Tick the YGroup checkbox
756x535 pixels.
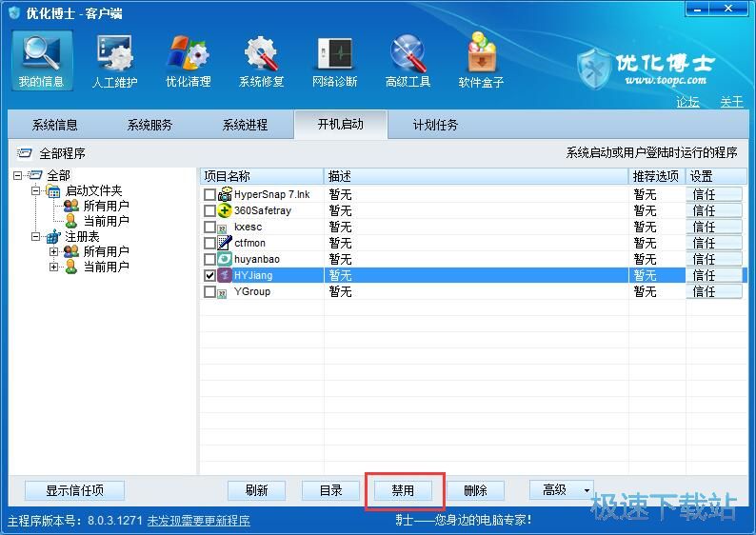click(x=209, y=291)
